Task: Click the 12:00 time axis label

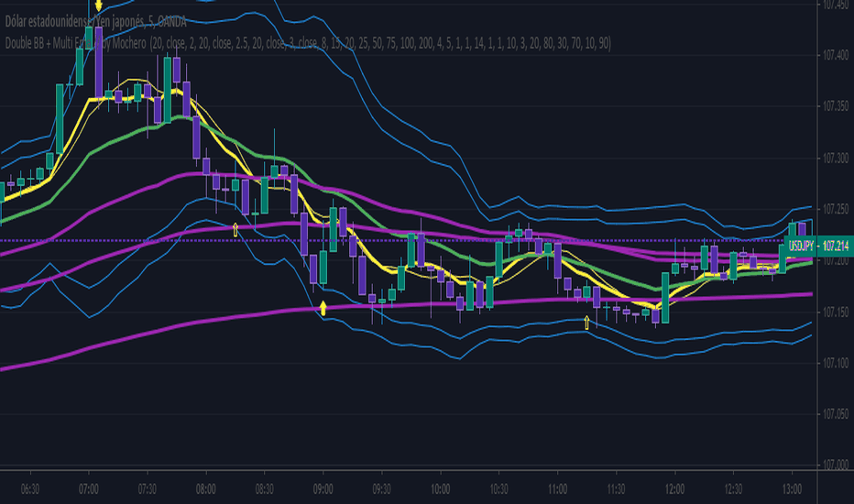Action: tap(674, 488)
